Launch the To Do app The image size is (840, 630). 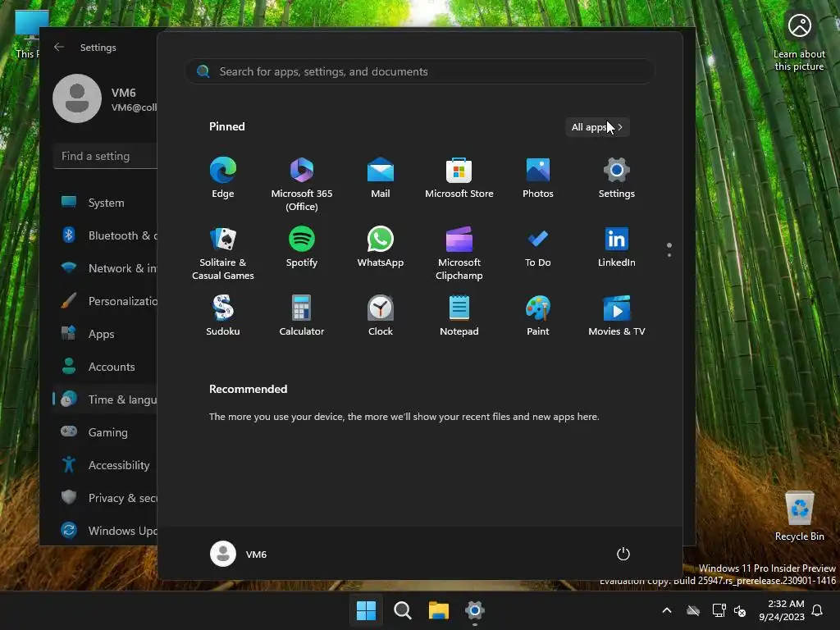coord(538,247)
